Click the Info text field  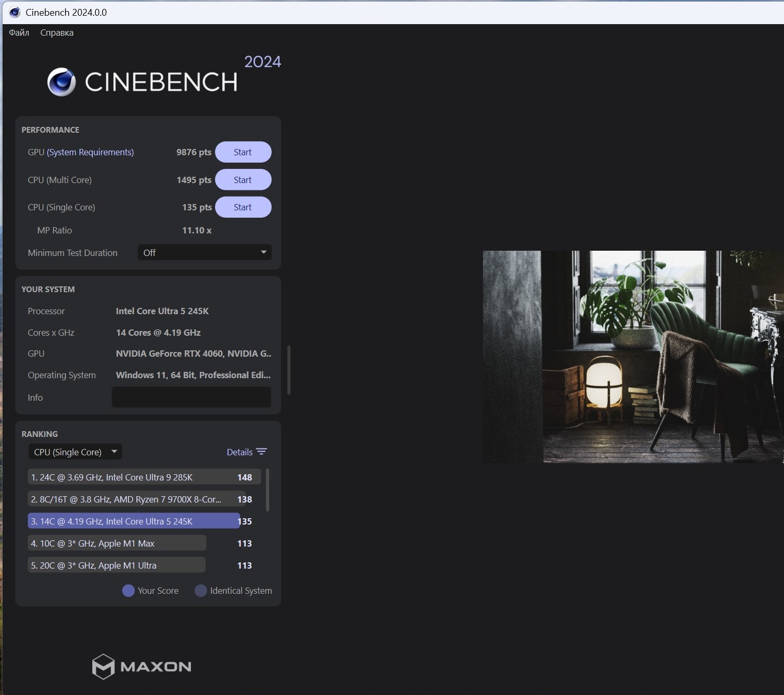pos(191,397)
